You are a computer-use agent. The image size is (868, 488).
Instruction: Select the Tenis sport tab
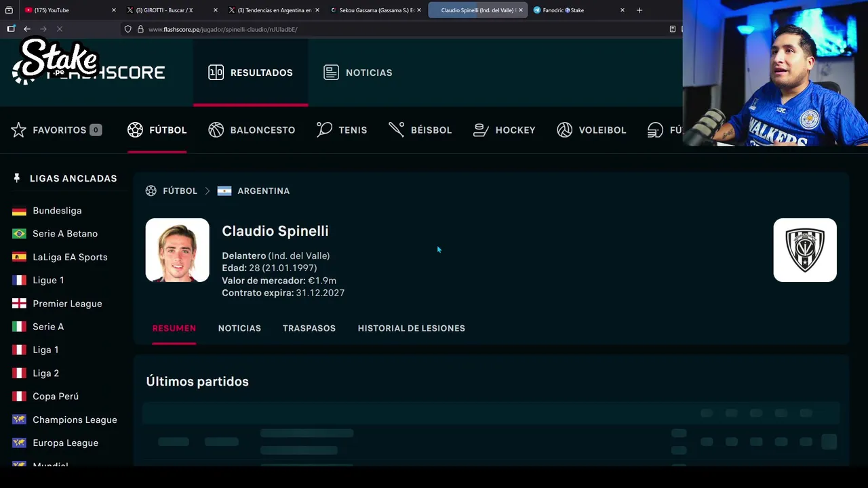click(342, 130)
